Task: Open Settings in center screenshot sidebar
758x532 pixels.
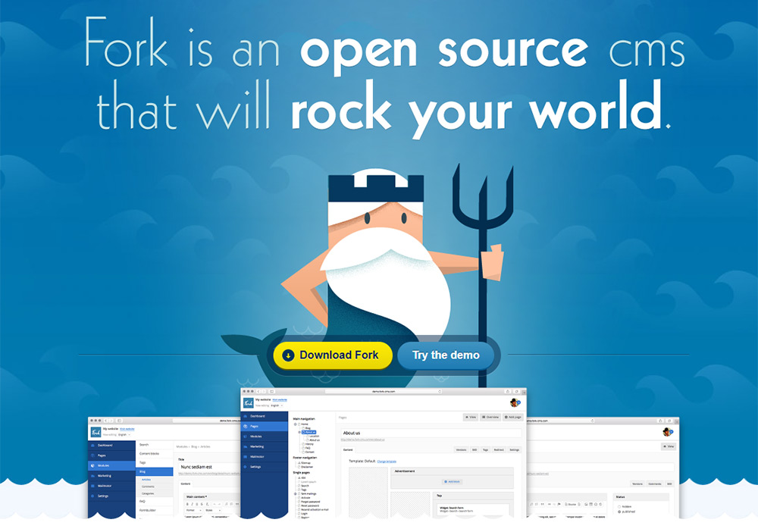Action: point(264,467)
